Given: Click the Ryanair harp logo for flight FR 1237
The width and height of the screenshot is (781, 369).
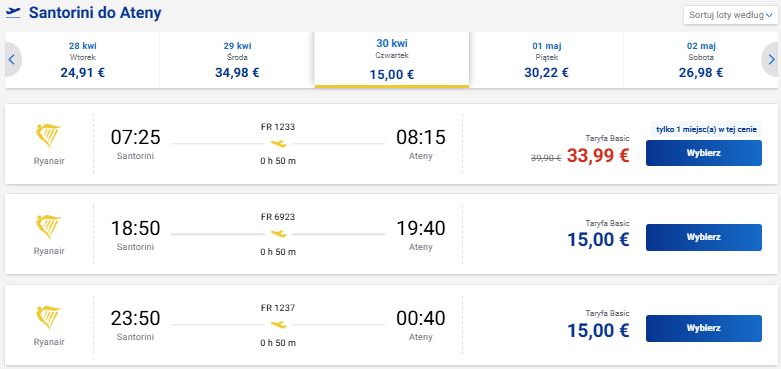Looking at the screenshot, I should (x=49, y=318).
